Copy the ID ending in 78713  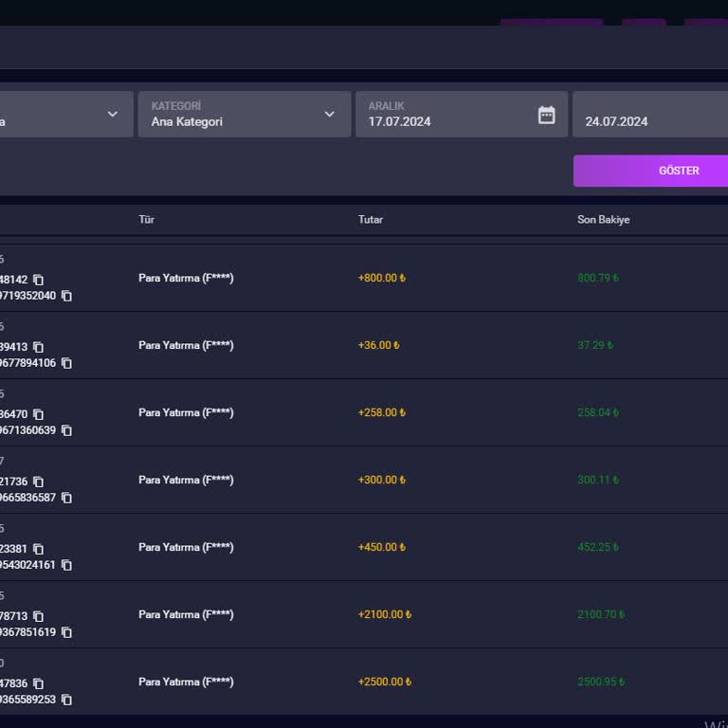coord(38,616)
